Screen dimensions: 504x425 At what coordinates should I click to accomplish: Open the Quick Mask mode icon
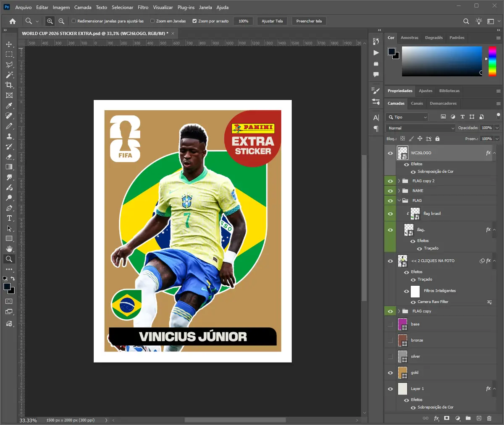click(9, 301)
